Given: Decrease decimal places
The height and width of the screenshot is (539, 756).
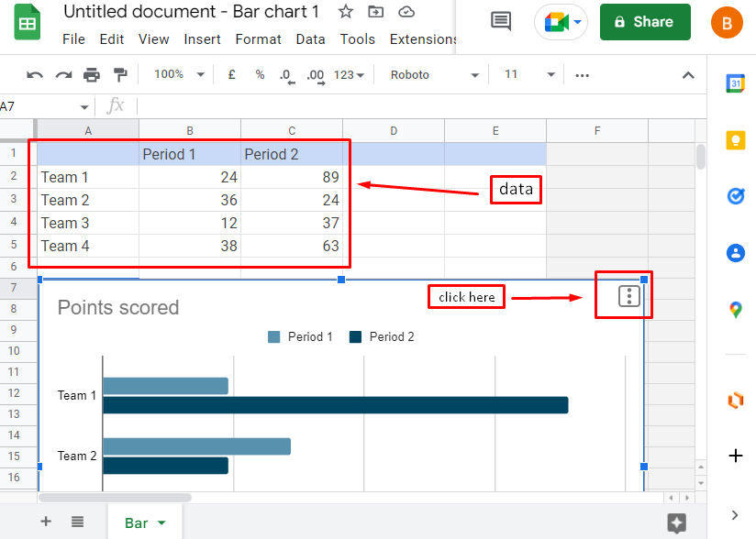Looking at the screenshot, I should tap(287, 75).
